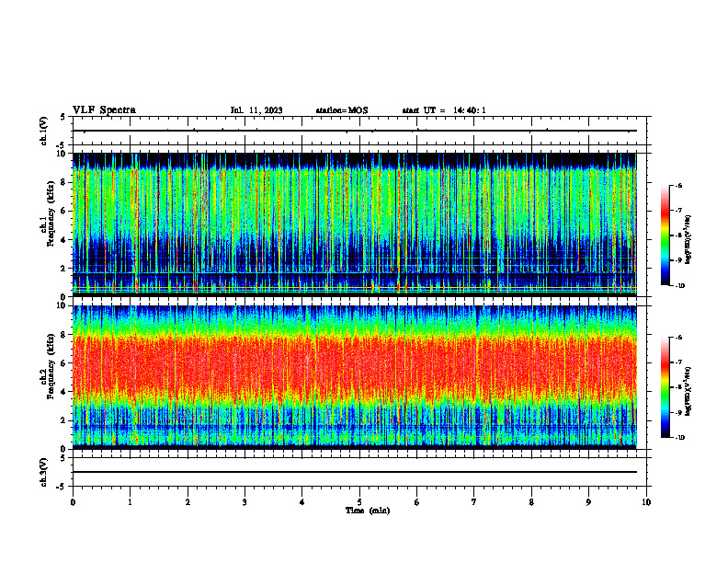Click the ch.2 frequency tick label "4"

click(x=63, y=392)
